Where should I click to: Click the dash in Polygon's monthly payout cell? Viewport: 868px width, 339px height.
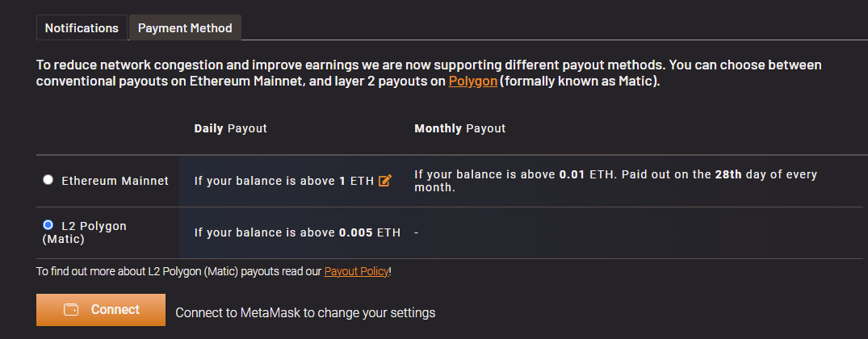(417, 232)
